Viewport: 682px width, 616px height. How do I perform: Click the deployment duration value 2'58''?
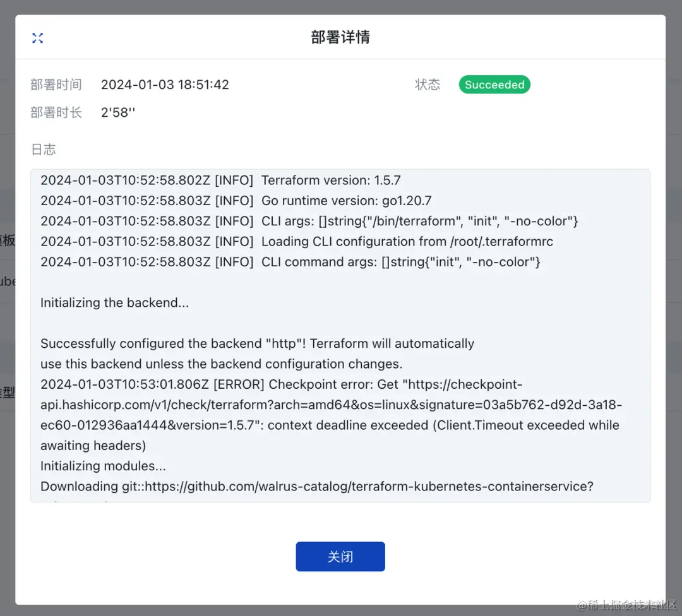(118, 112)
